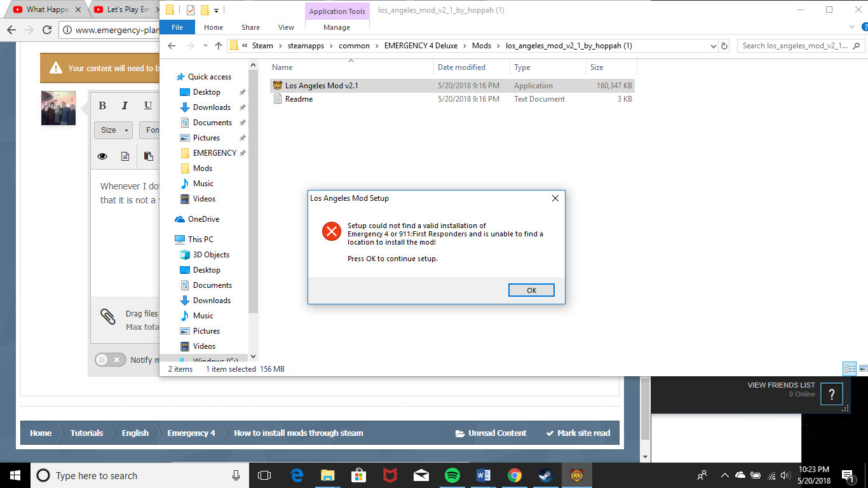Go up one folder level in Explorer
The height and width of the screenshot is (488, 868).
click(x=219, y=46)
